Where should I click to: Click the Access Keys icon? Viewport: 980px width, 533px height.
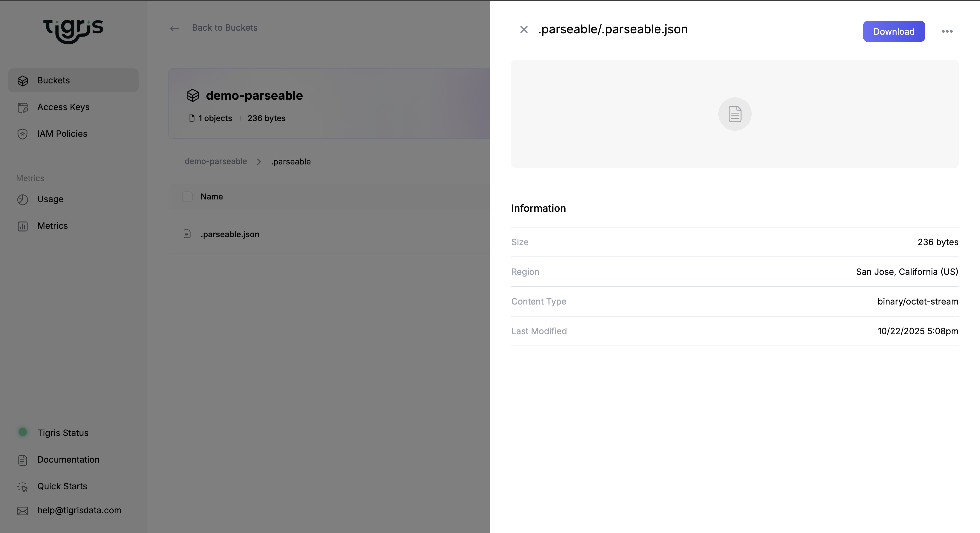[22, 107]
